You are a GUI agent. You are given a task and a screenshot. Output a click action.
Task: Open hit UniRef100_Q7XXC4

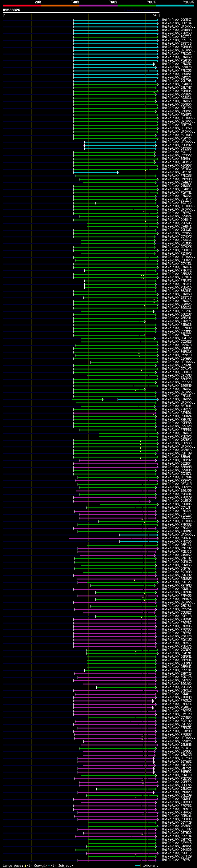177,240
